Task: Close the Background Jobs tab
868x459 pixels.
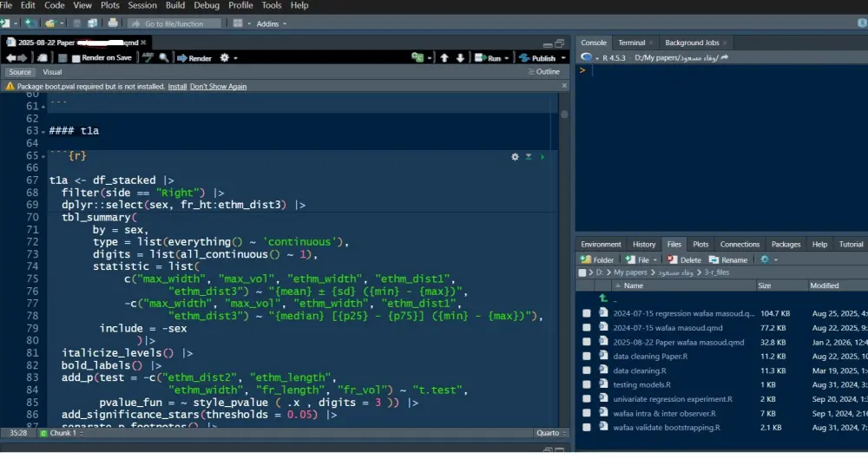Action: point(725,43)
